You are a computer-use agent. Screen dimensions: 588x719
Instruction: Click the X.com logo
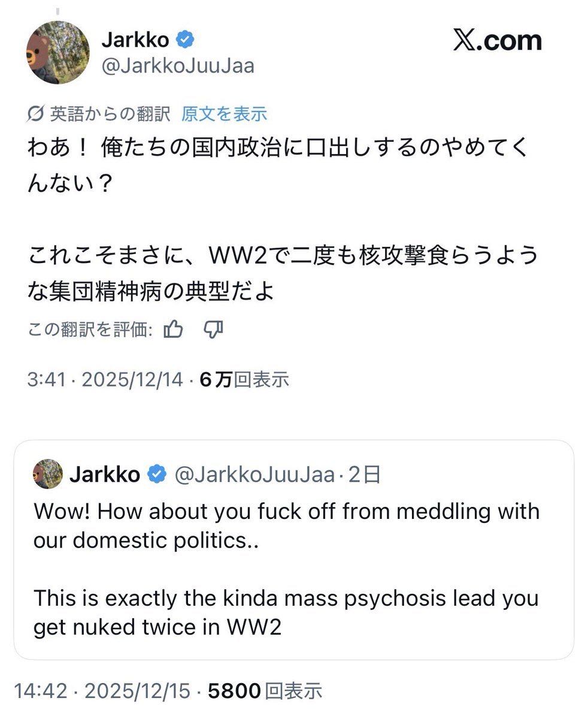click(x=497, y=41)
